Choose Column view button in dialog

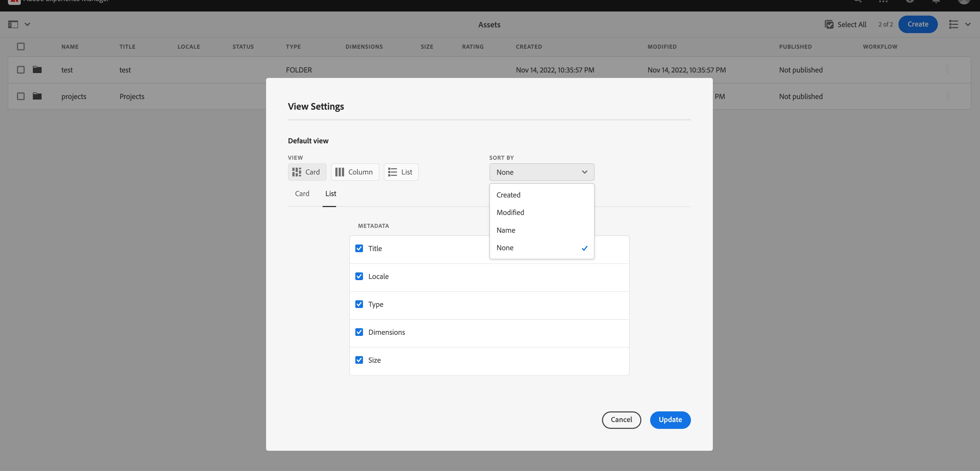tap(354, 172)
